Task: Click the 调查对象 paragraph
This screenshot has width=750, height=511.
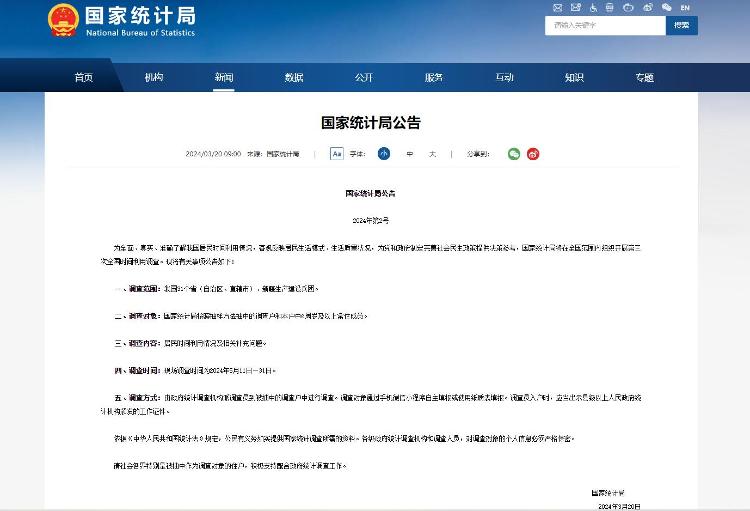Action: (x=241, y=316)
